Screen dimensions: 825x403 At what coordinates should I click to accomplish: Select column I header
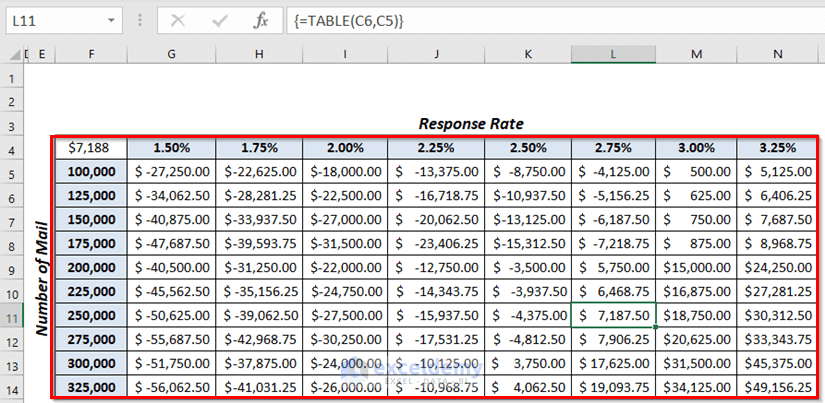pos(345,54)
